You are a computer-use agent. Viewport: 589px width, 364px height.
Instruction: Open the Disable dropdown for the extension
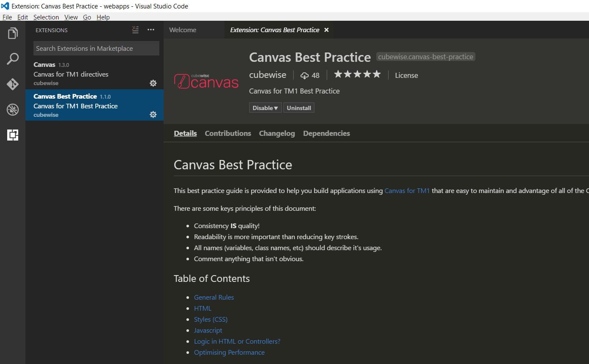[265, 108]
